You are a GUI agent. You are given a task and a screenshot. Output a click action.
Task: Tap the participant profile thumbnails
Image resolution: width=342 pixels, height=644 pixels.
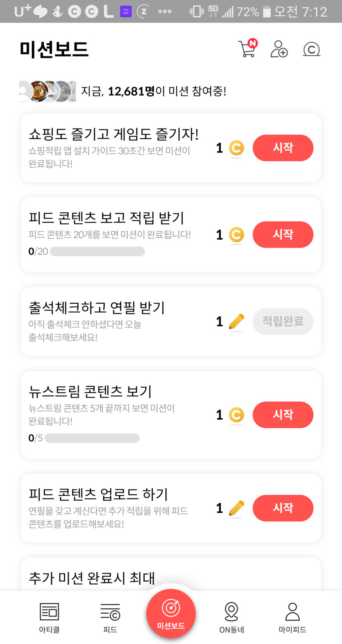point(47,91)
